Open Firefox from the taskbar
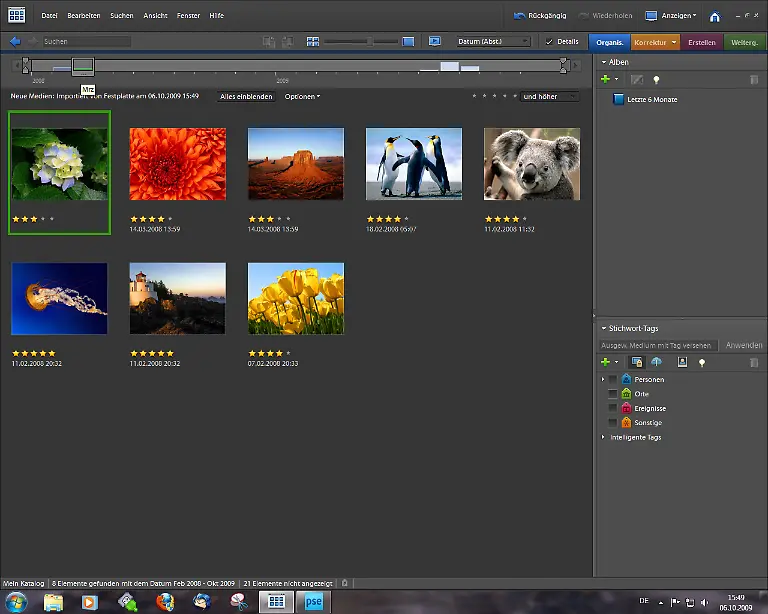The height and width of the screenshot is (614, 768). pos(165,601)
